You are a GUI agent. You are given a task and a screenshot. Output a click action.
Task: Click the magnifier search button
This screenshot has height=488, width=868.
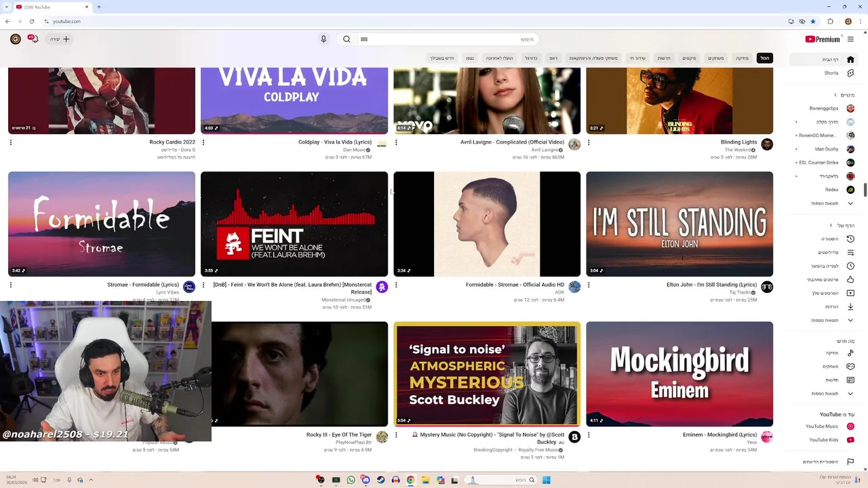tap(347, 39)
